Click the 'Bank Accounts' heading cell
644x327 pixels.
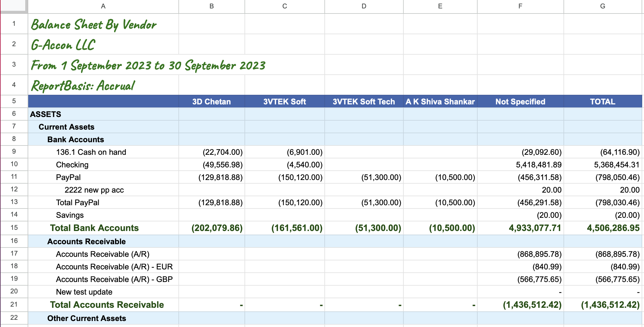103,139
